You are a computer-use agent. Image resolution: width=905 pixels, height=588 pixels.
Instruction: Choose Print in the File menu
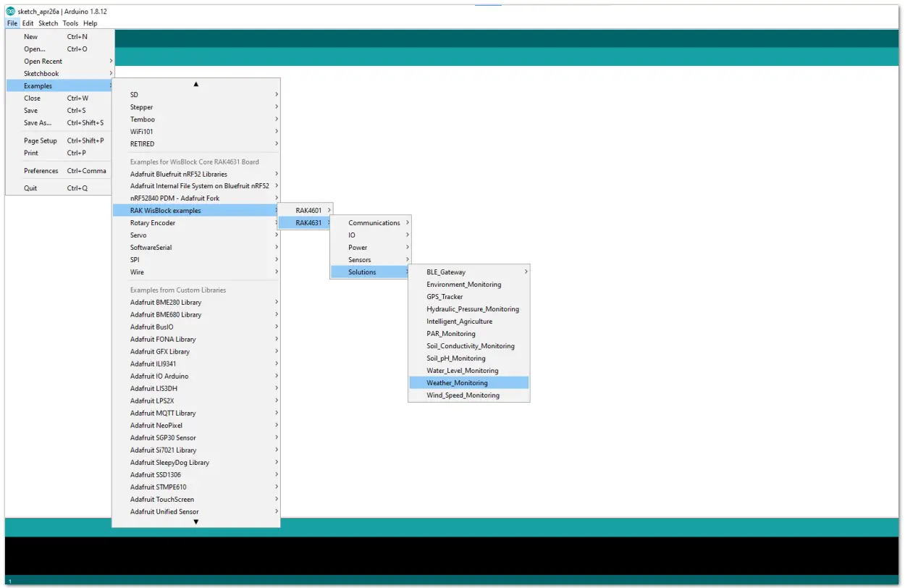tap(60, 154)
